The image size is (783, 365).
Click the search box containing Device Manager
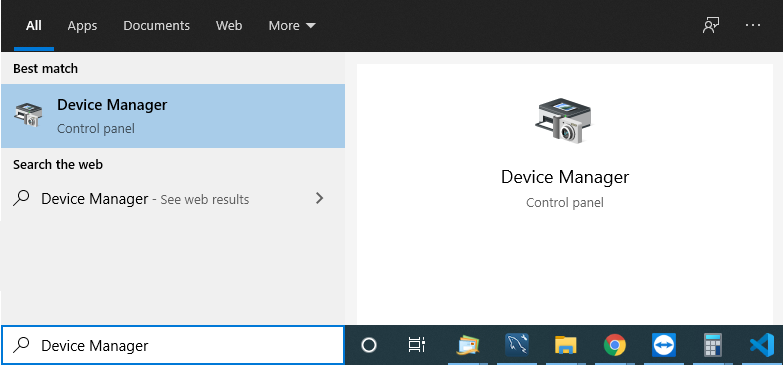click(173, 345)
